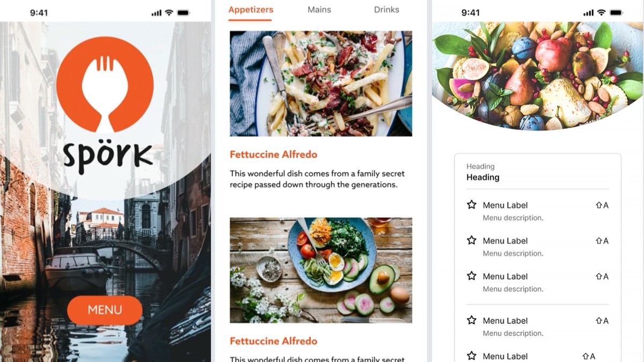Tap the orange spork logo icon
This screenshot has height=362, width=644.
coord(105,84)
